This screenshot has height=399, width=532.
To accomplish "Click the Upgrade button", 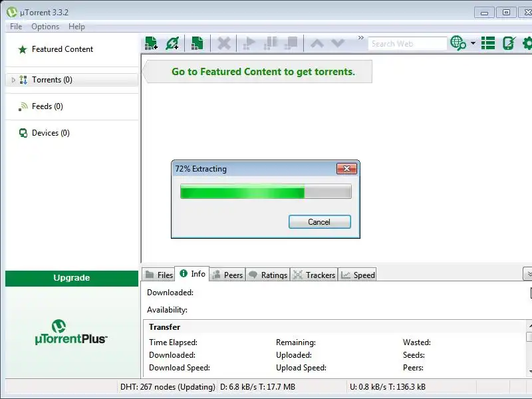I will [72, 278].
